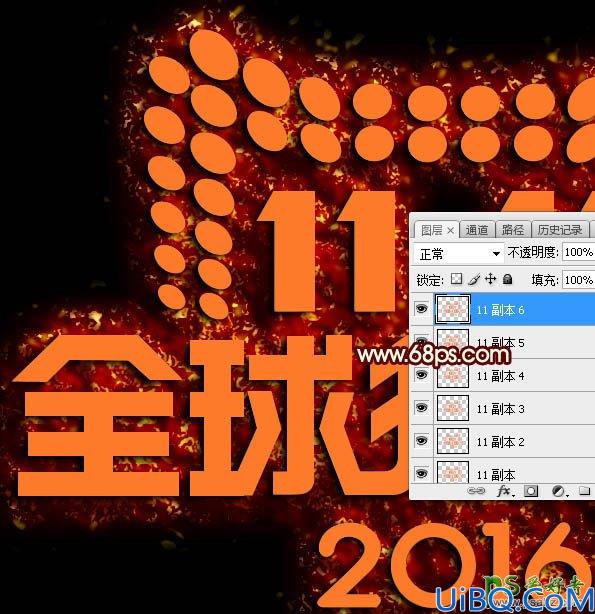Create new fill or adjustment layer
This screenshot has width=595, height=614.
[x=559, y=491]
